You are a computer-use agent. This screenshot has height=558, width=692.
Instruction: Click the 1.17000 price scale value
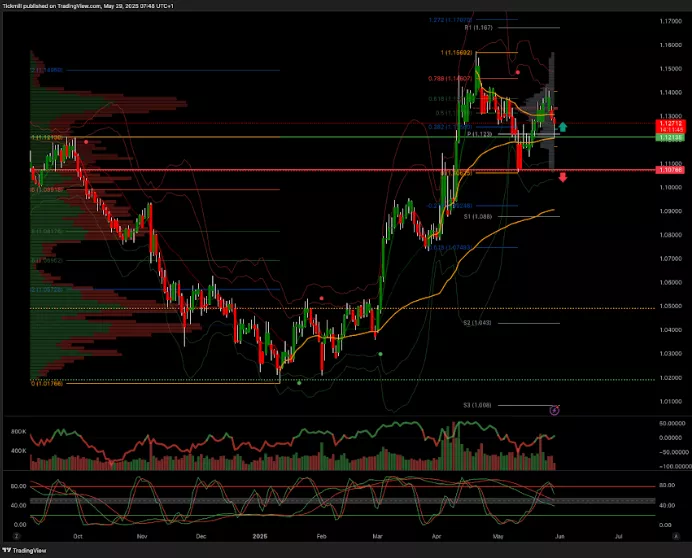[669, 20]
